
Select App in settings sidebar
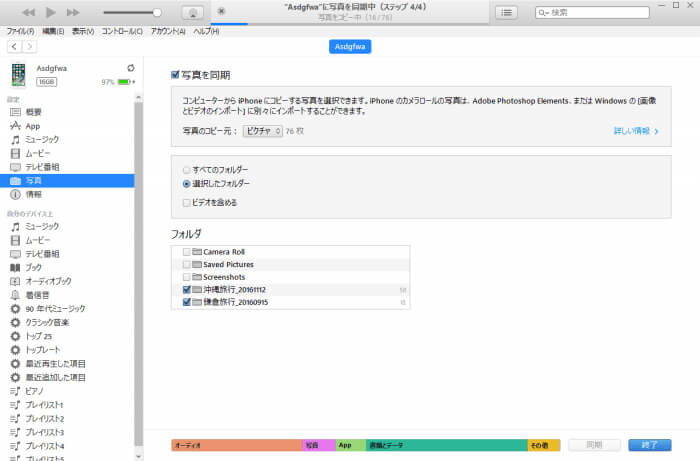click(67, 126)
